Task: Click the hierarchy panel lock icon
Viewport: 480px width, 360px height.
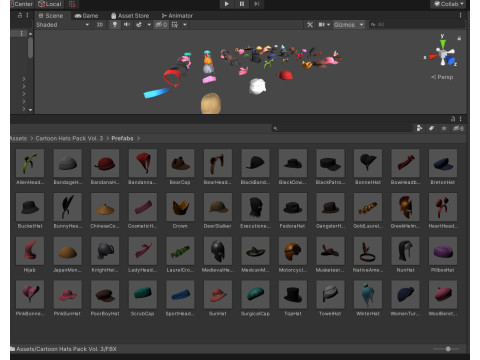Action: coord(20,15)
